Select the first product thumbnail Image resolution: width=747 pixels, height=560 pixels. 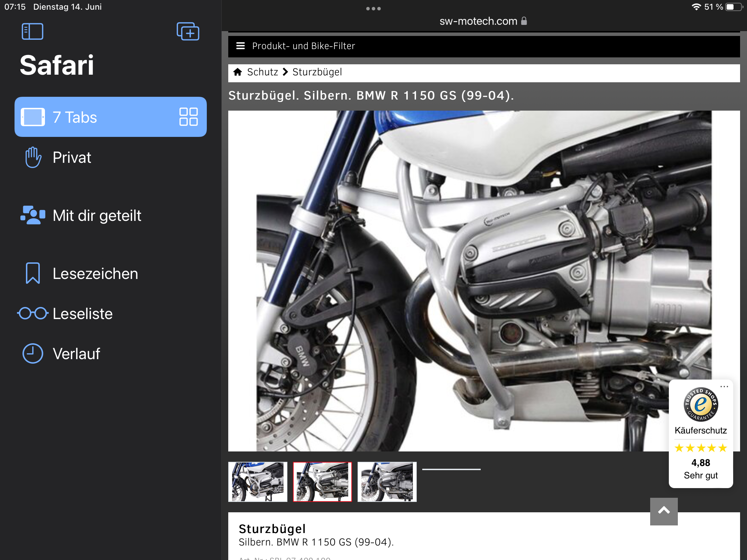tap(258, 482)
